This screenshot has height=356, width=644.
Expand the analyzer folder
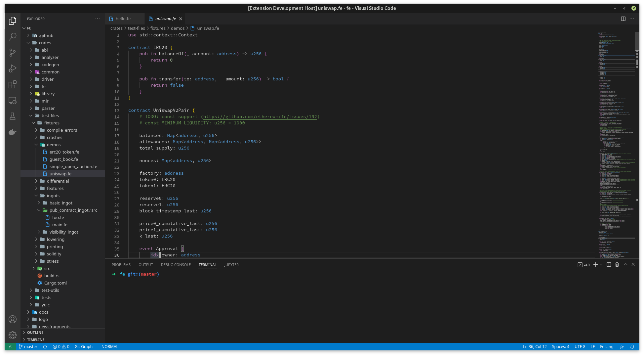pyautogui.click(x=63, y=57)
